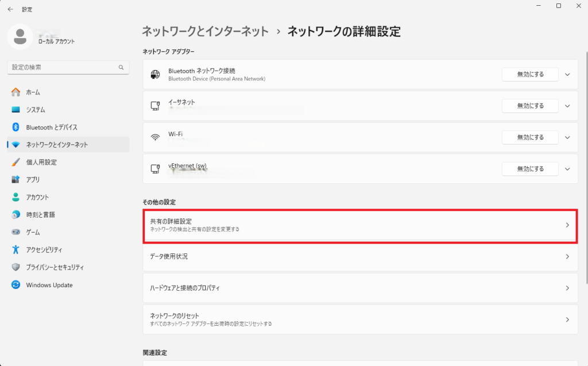The width and height of the screenshot is (588, 366).
Task: Click the Bluetooth network adapter icon
Action: point(154,74)
